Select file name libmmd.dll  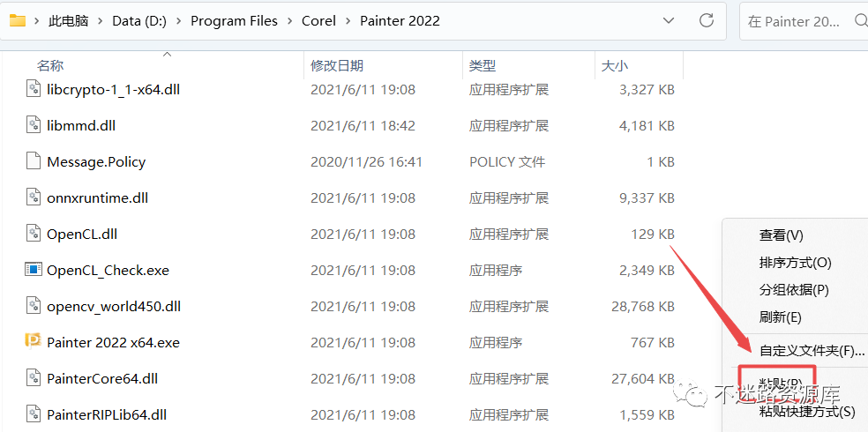click(81, 125)
